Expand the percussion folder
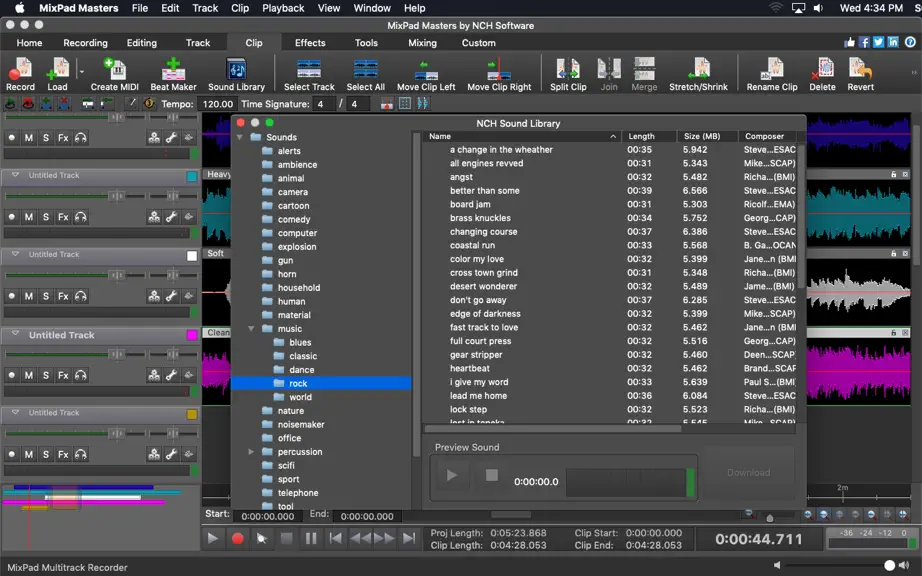The image size is (922, 576). click(x=251, y=451)
